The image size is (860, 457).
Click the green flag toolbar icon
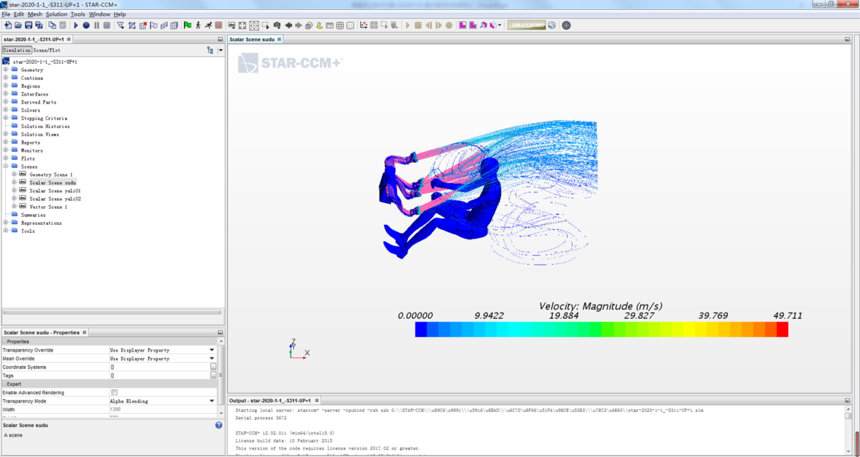pos(187,25)
